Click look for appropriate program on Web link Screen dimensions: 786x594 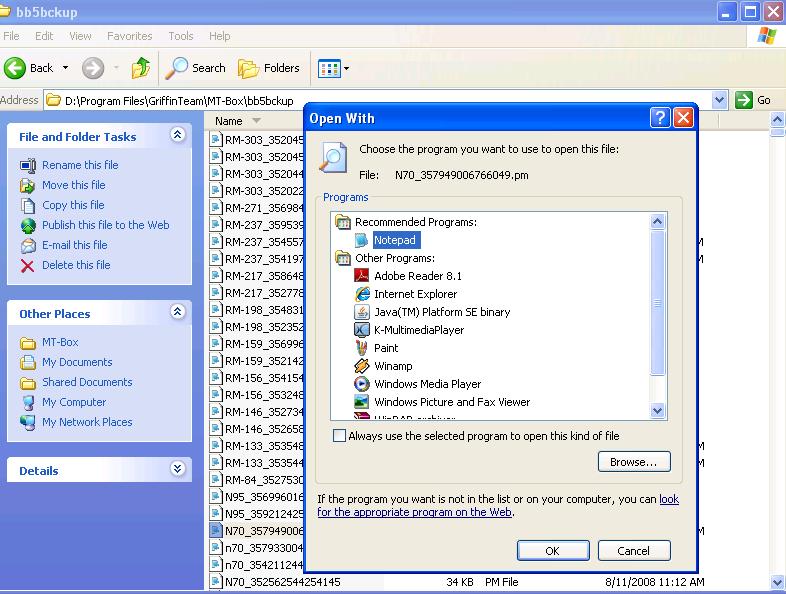(415, 512)
